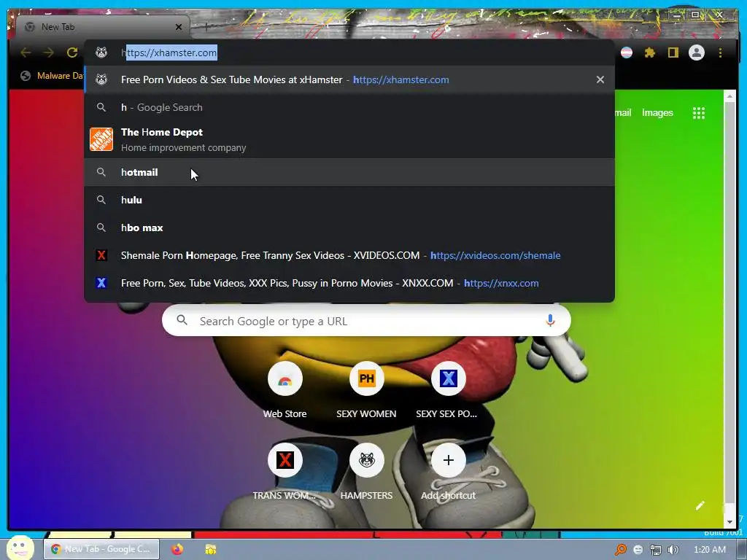Select the New Tab browser tab
747x560 pixels.
(x=102, y=27)
